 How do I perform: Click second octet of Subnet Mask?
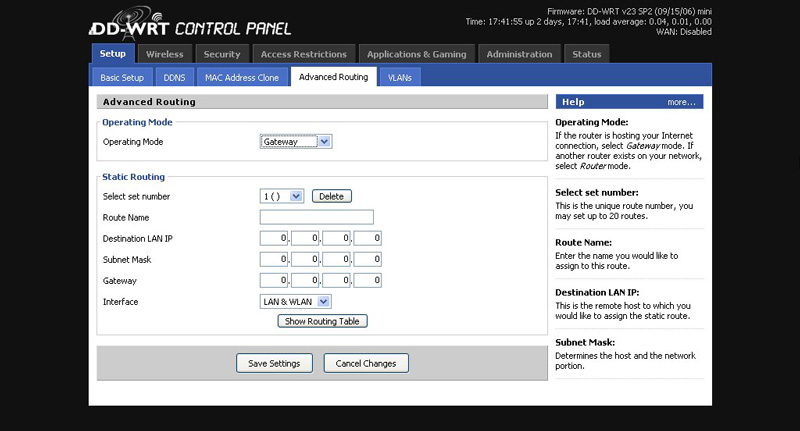pos(305,259)
